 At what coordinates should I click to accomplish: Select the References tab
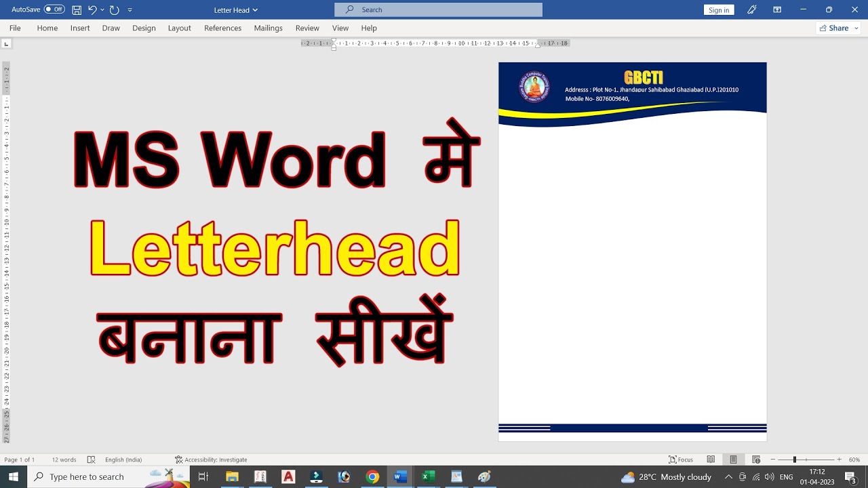pos(223,28)
